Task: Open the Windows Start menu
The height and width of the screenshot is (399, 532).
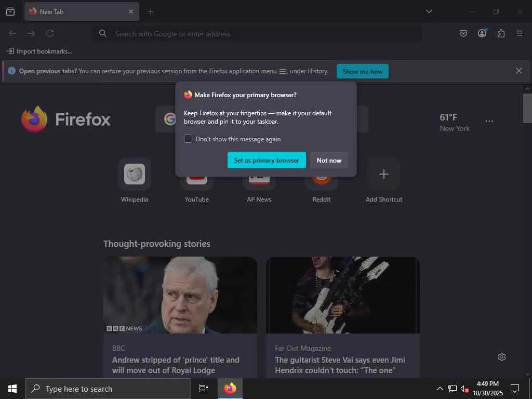Action: 12,389
